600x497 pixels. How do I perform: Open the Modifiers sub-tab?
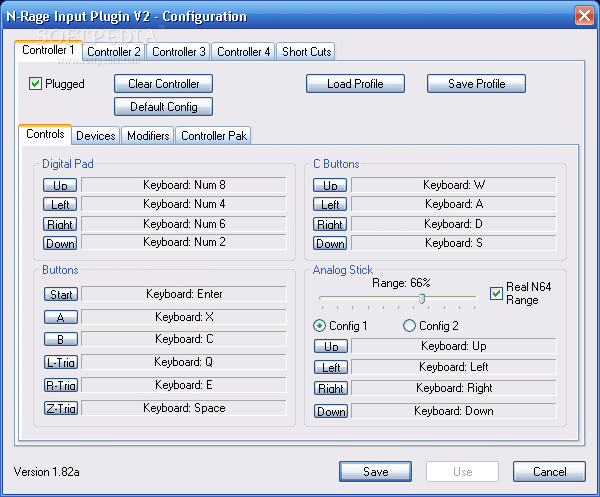pyautogui.click(x=148, y=135)
